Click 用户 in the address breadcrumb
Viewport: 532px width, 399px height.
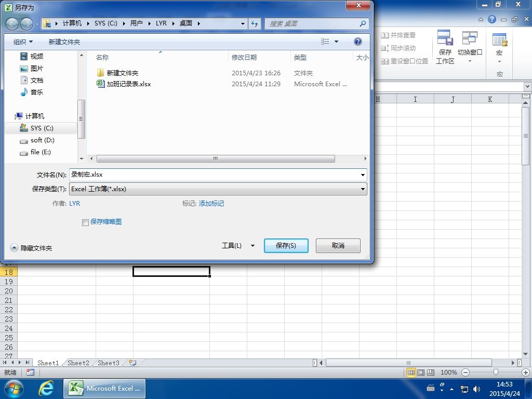(x=137, y=23)
